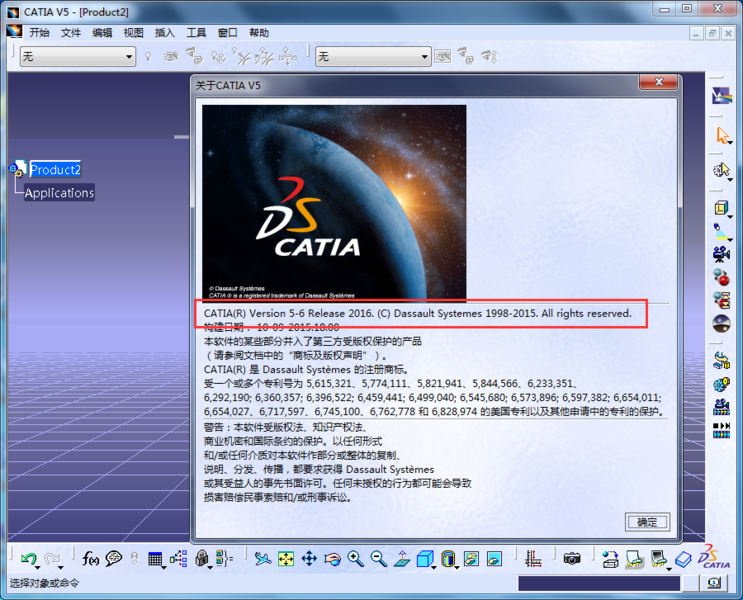Viewport: 743px width, 600px height.
Task: Activate the Pan view tool
Action: coord(309,559)
